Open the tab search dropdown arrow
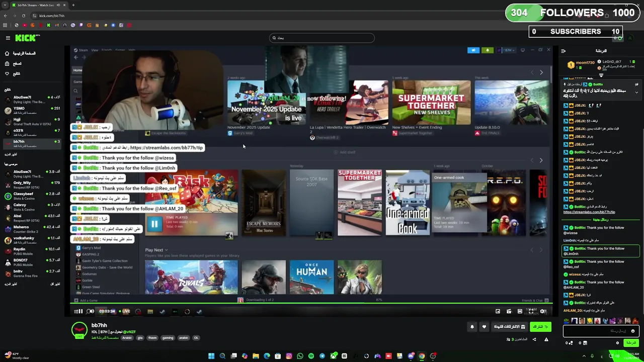Image resolution: width=644 pixels, height=362 pixels. coord(6,5)
